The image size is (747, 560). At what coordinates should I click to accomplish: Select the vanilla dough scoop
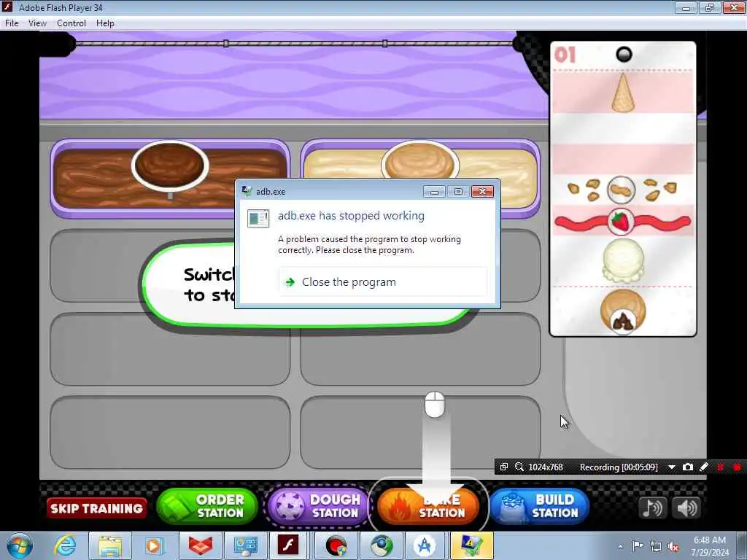click(x=419, y=160)
